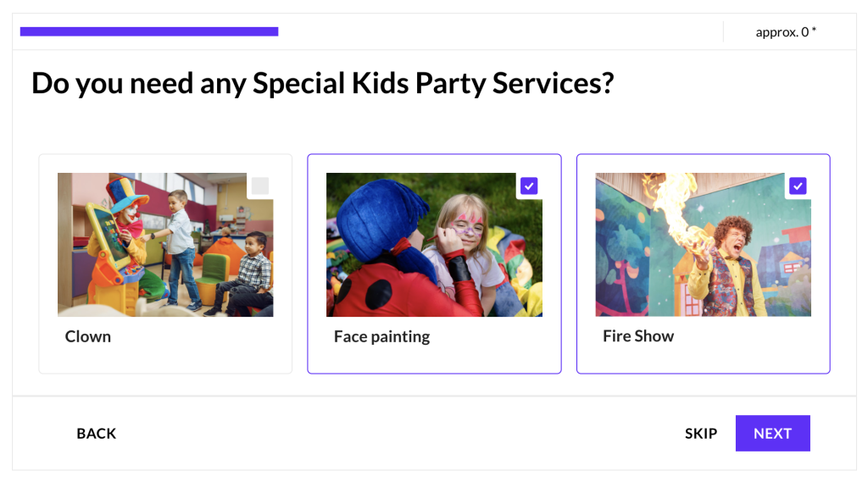Click the Clown label text
This screenshot has height=482, width=868.
[x=88, y=336]
